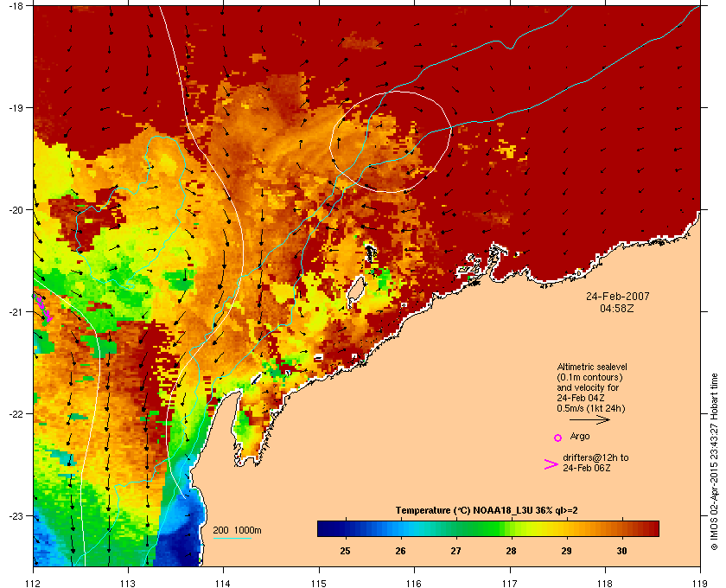Click the latitude axis label -21
The image size is (726, 588).
16,311
